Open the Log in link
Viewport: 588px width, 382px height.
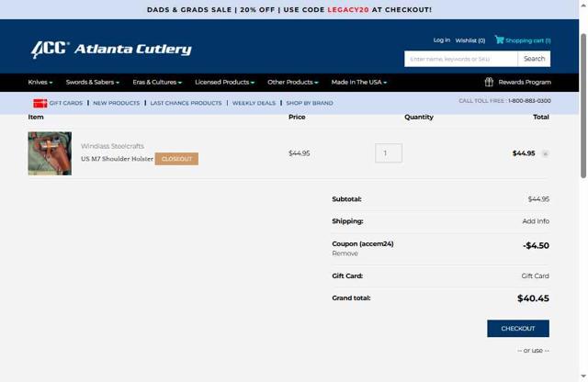441,40
